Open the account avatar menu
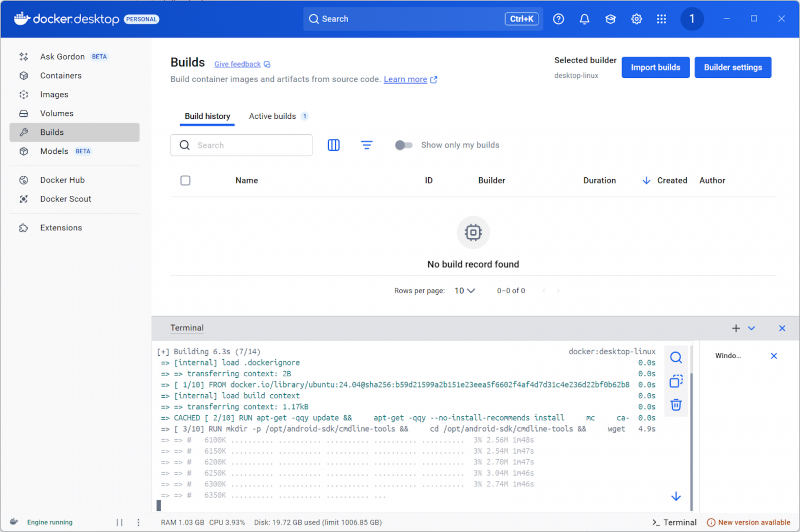Image resolution: width=800 pixels, height=532 pixels. [x=692, y=19]
